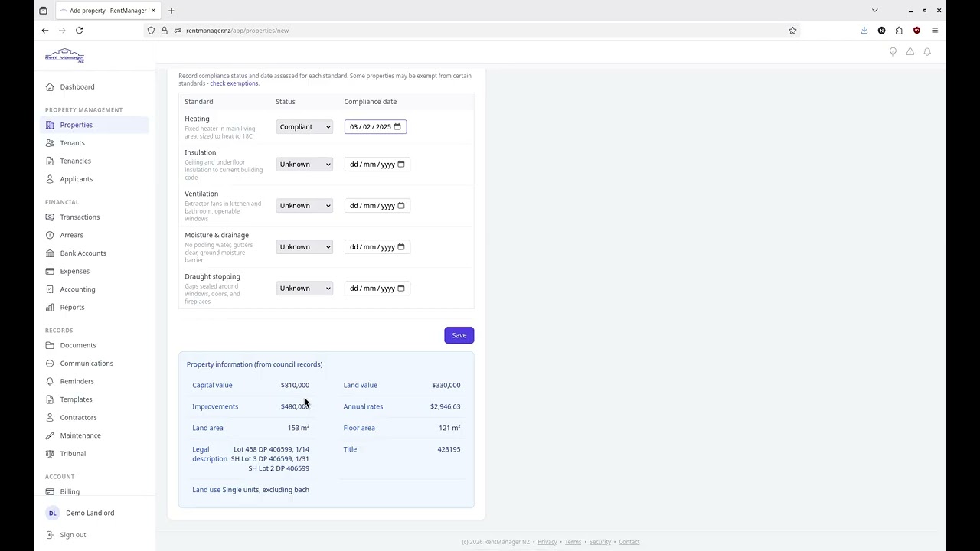980x551 pixels.
Task: Open the Insulation date calendar picker icon
Action: [x=400, y=165]
